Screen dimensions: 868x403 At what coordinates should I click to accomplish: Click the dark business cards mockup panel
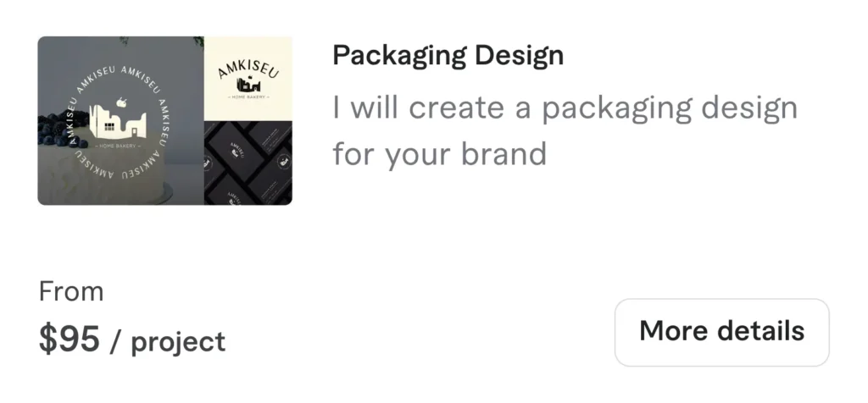tap(248, 163)
